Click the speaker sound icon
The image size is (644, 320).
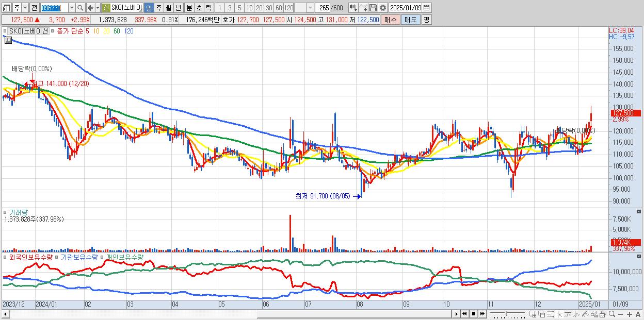click(x=90, y=8)
